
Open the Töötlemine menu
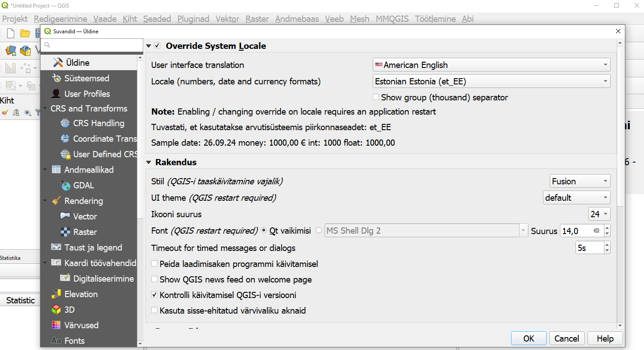(435, 19)
